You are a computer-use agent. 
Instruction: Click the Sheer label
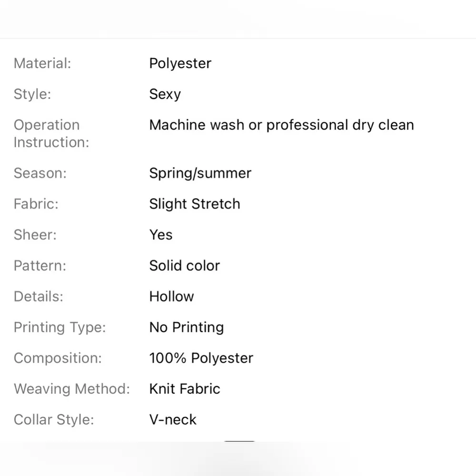(x=35, y=235)
